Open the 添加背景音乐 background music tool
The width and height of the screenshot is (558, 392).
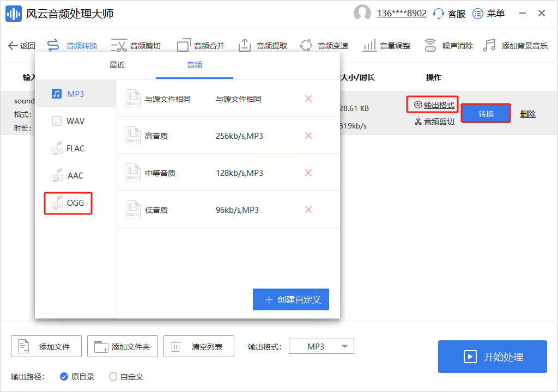[x=515, y=46]
